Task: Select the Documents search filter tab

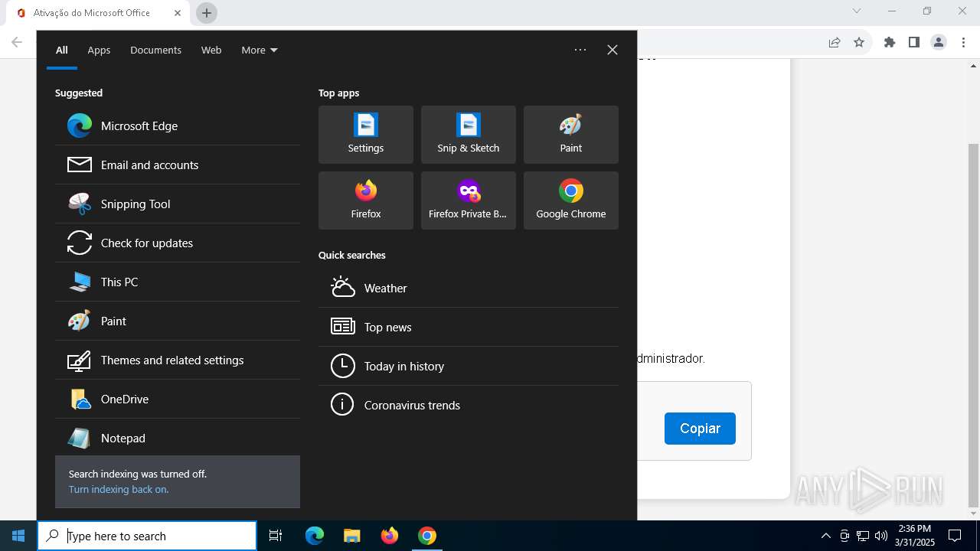Action: pyautogui.click(x=155, y=50)
